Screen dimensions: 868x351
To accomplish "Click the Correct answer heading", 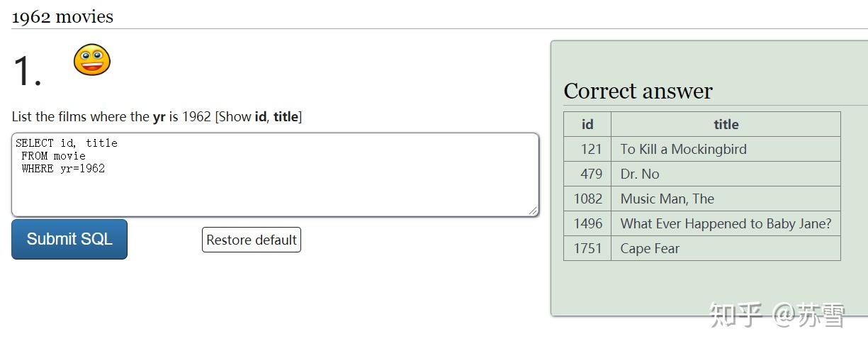I will tap(638, 91).
